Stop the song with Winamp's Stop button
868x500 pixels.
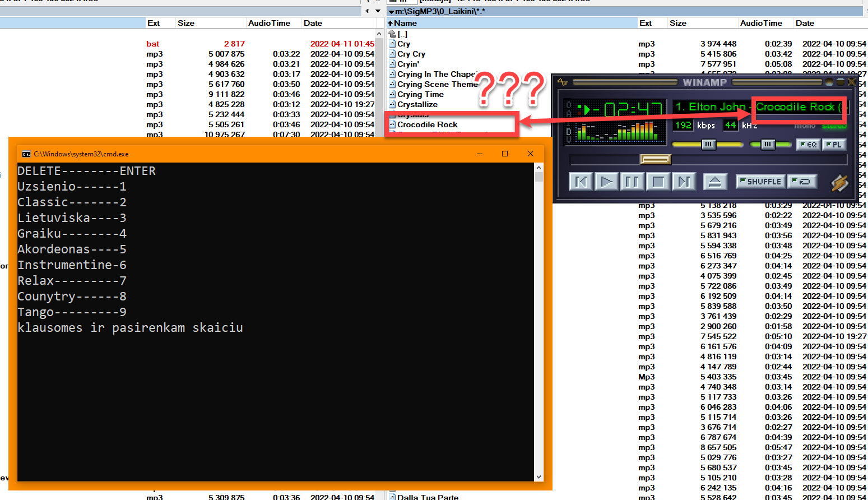coord(658,182)
